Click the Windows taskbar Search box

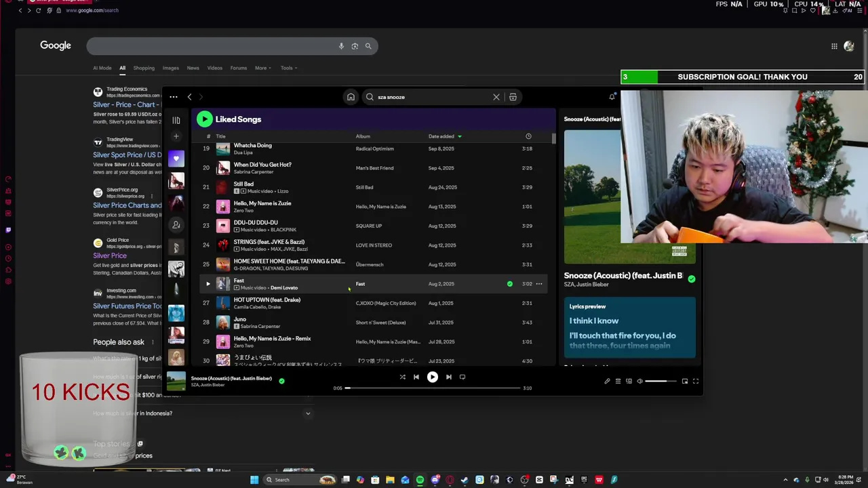[x=300, y=480]
